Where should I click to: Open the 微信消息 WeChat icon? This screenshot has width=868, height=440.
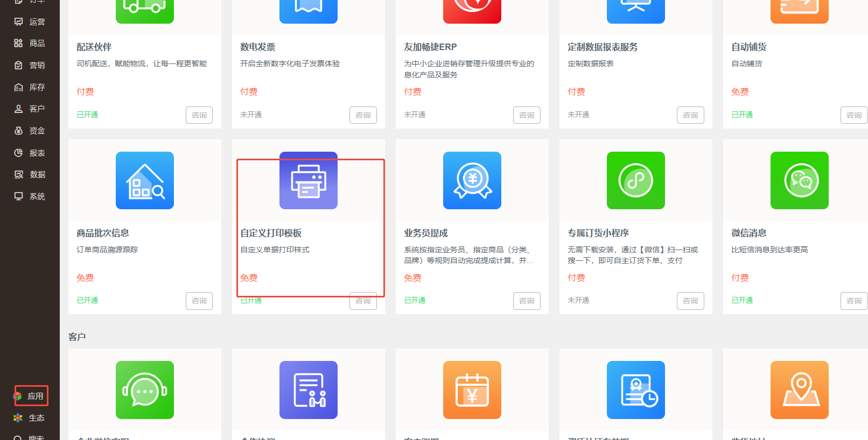(x=800, y=180)
